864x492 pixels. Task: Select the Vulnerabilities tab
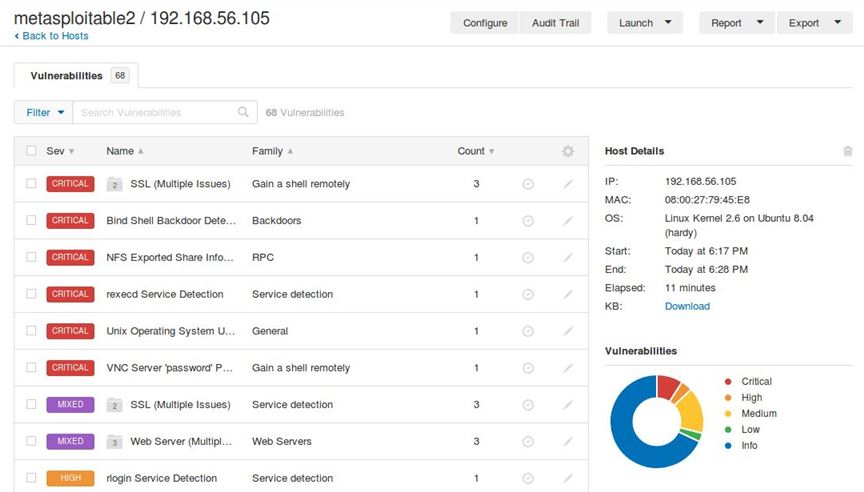pos(76,75)
